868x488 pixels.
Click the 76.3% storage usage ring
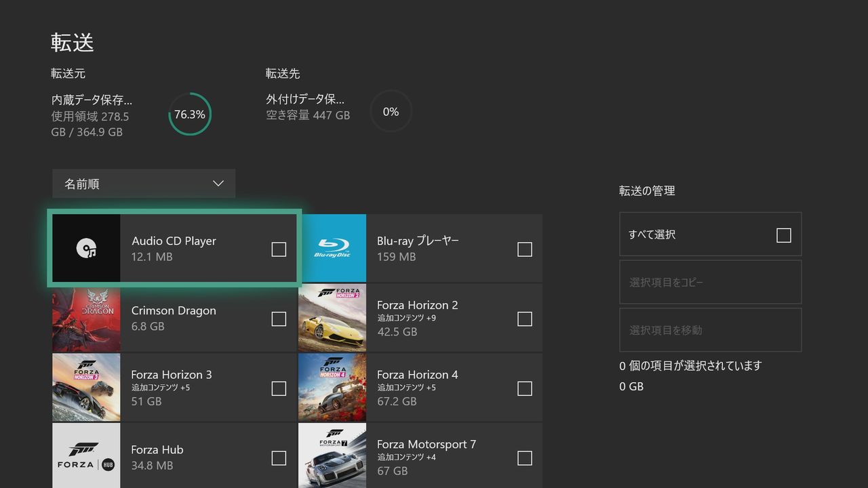(x=190, y=114)
